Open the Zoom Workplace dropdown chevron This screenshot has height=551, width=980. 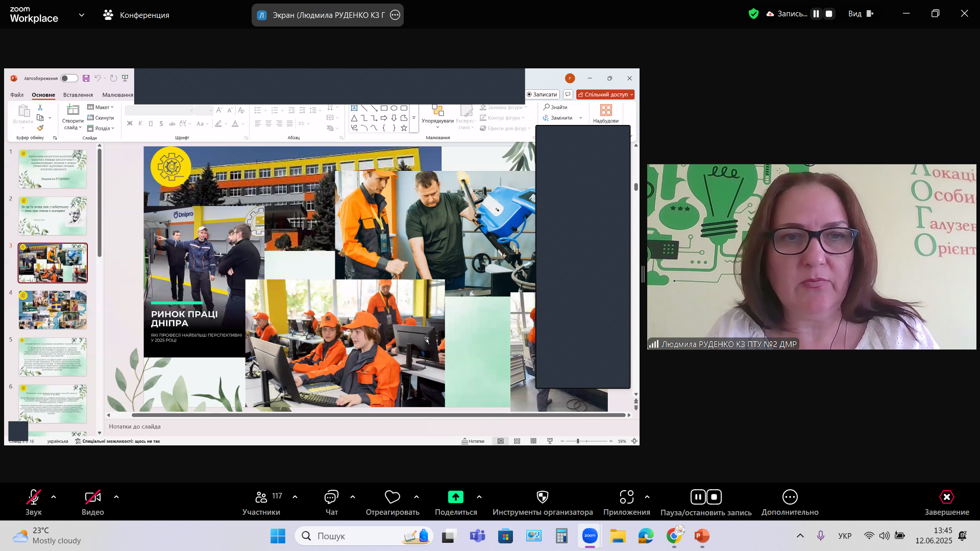82,15
